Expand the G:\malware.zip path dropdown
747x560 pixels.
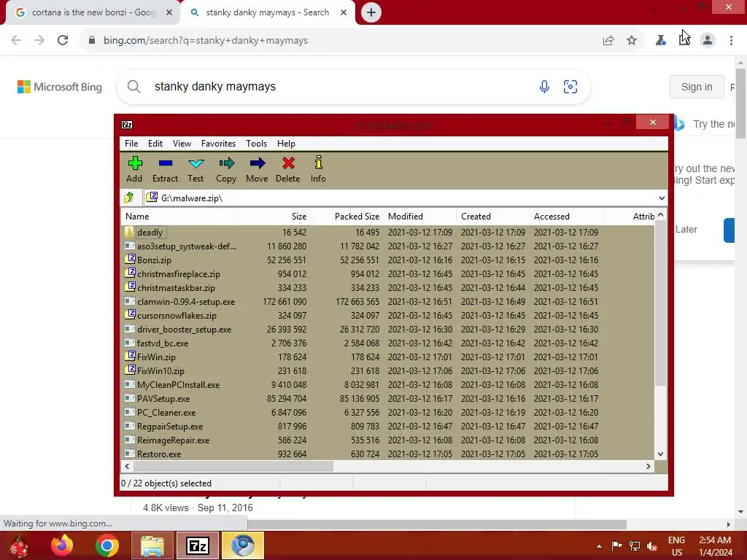(662, 198)
